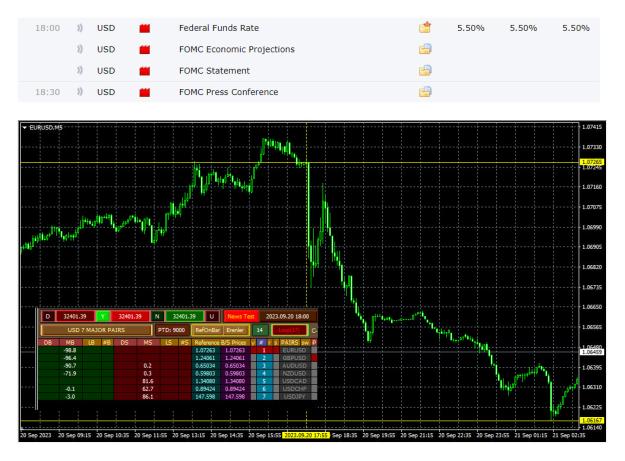Click the green 14 value box
Viewport: 625px width, 461px height.
point(259,330)
